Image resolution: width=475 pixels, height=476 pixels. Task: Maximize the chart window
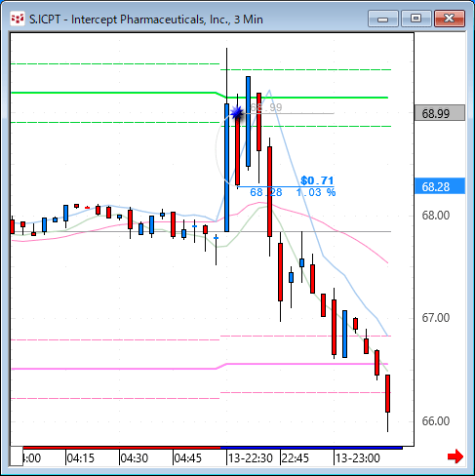coord(416,19)
